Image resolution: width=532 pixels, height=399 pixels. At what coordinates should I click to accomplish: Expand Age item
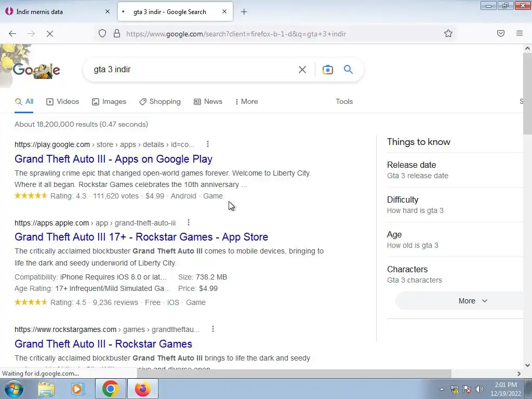tap(455, 240)
